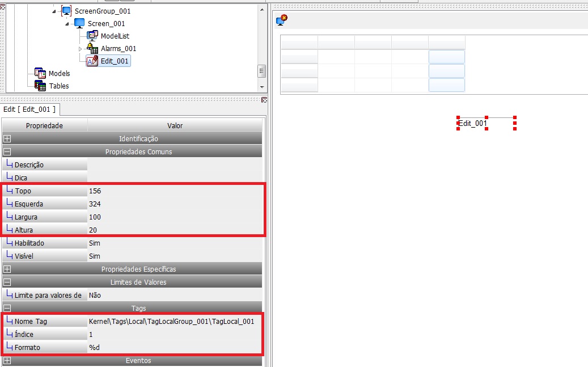The width and height of the screenshot is (588, 367).
Task: Click the Índice property label
Action: pyautogui.click(x=24, y=334)
